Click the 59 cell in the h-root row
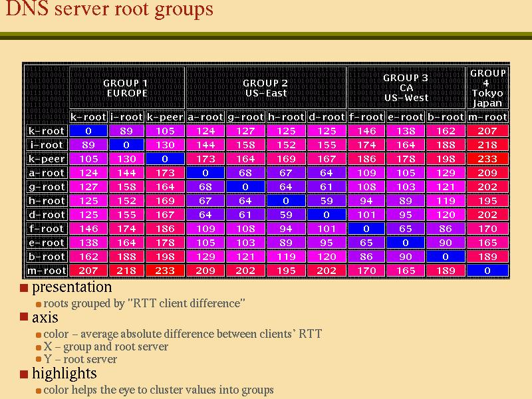Image resolution: width=532 pixels, height=399 pixels. coord(326,201)
